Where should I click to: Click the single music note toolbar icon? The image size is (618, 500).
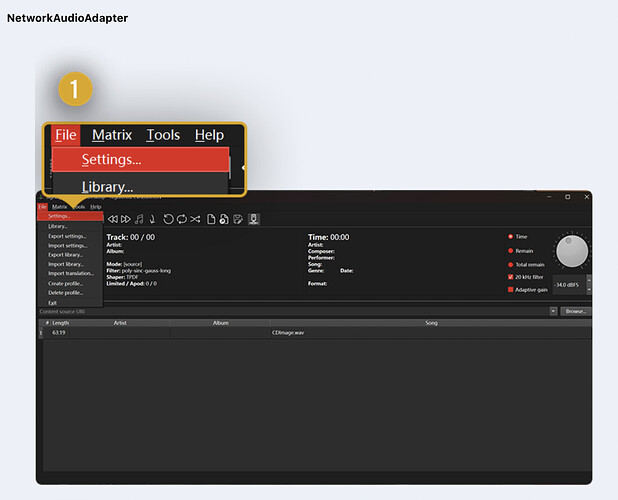[x=153, y=219]
